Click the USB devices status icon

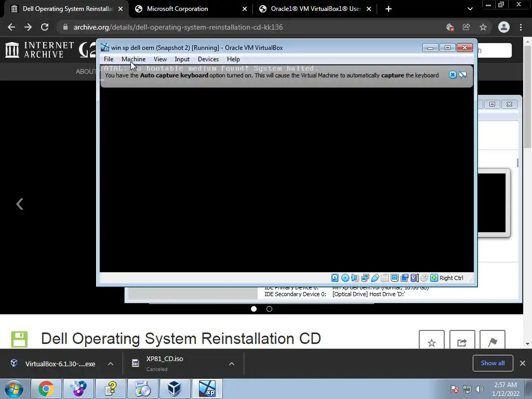point(375,278)
